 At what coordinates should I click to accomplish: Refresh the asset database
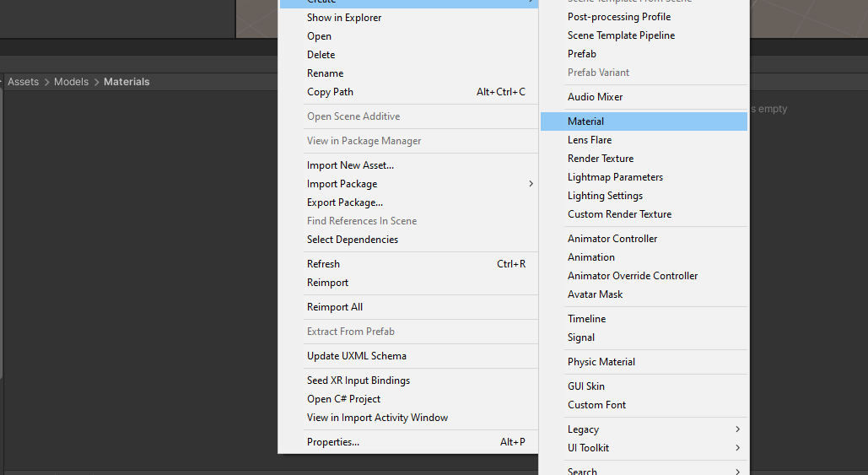[323, 264]
